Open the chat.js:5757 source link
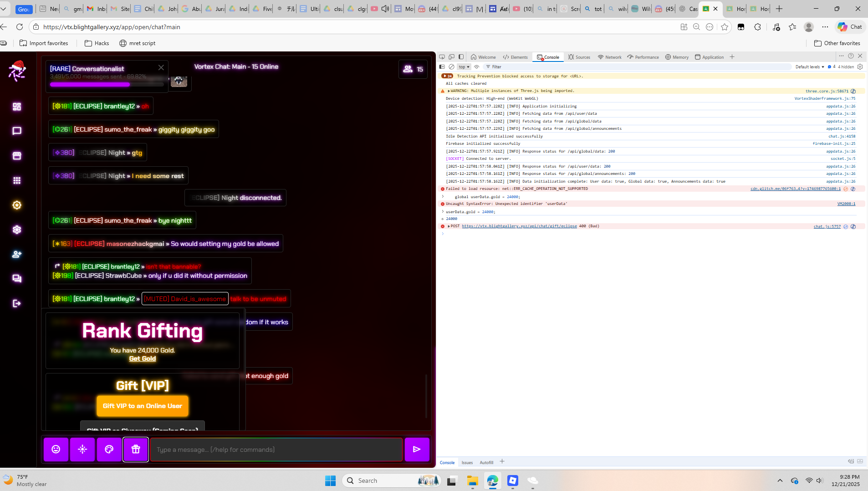 click(x=827, y=226)
